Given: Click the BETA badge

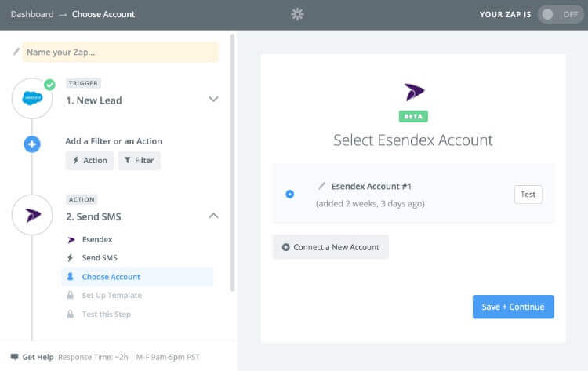Looking at the screenshot, I should pyautogui.click(x=413, y=116).
